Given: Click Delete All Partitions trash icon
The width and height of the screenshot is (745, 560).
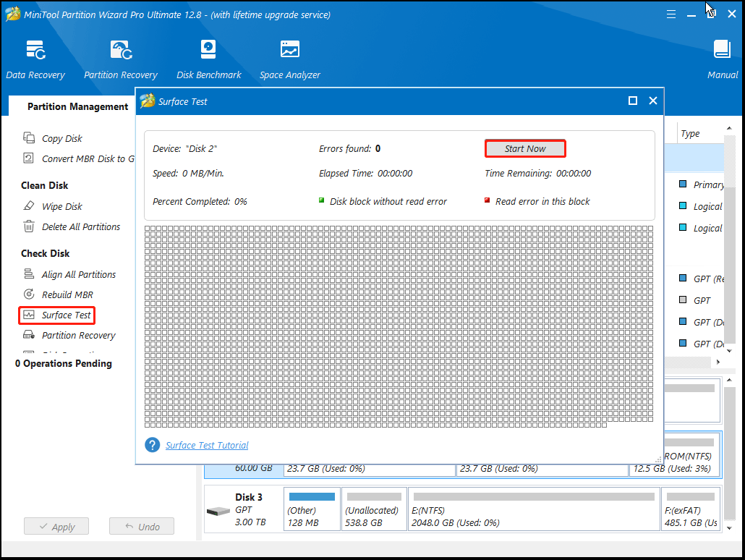Looking at the screenshot, I should (29, 226).
